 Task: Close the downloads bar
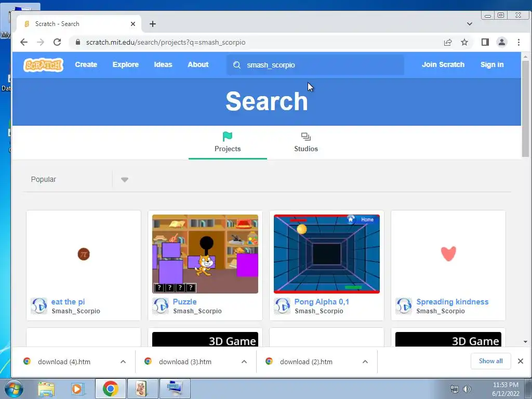(x=521, y=361)
